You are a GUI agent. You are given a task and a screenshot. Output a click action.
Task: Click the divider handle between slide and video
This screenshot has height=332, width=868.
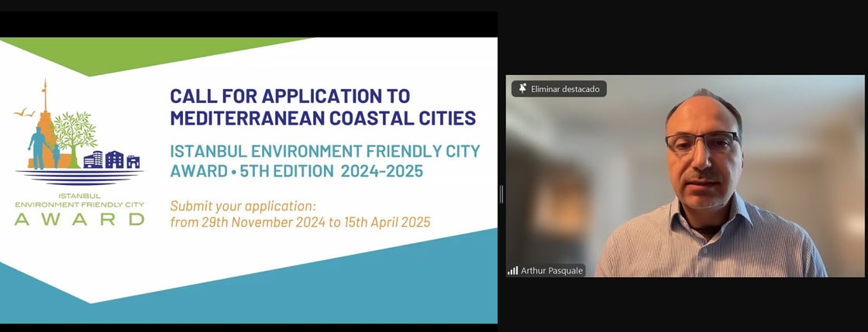[x=501, y=194]
